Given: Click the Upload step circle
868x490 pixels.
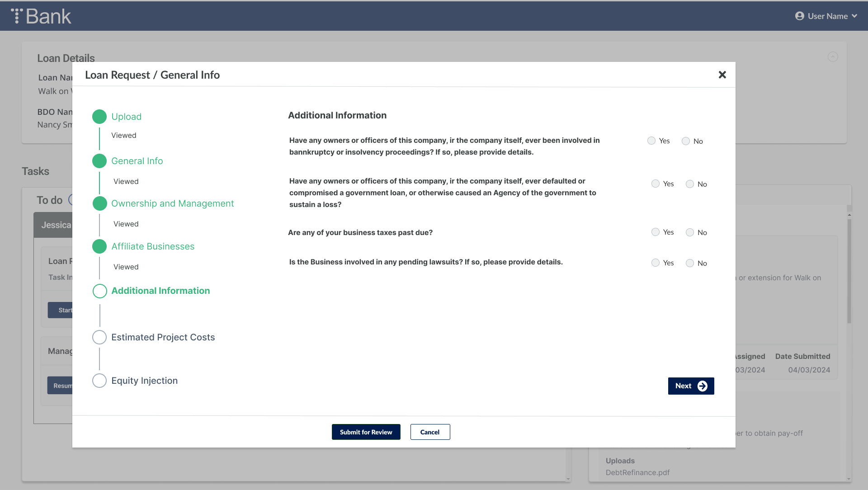Looking at the screenshot, I should click(x=99, y=117).
